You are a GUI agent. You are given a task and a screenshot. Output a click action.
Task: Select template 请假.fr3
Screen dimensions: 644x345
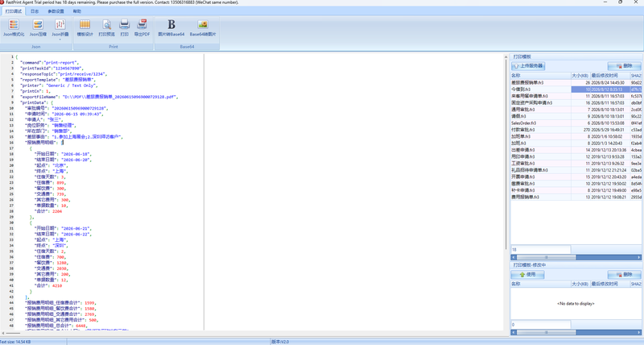pyautogui.click(x=540, y=116)
